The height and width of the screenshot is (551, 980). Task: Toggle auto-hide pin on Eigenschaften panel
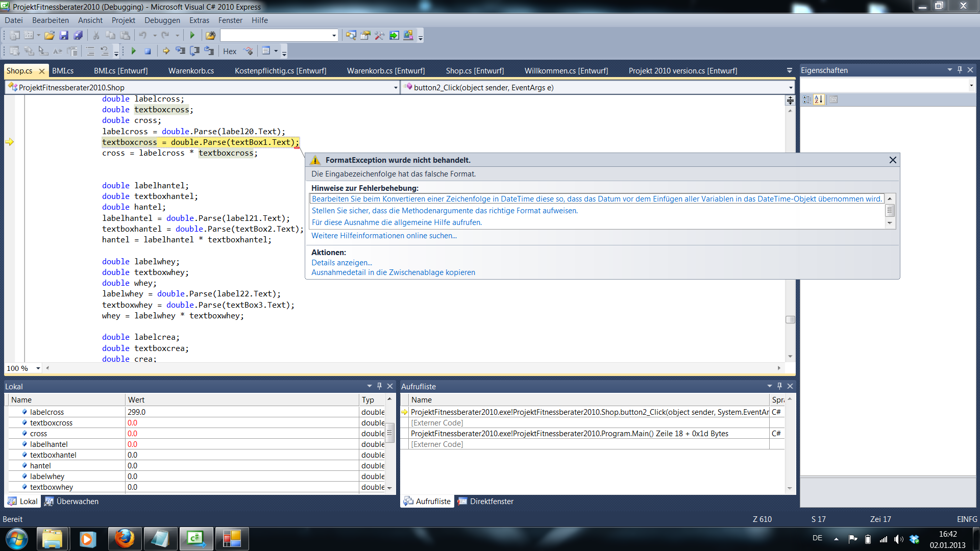coord(960,70)
